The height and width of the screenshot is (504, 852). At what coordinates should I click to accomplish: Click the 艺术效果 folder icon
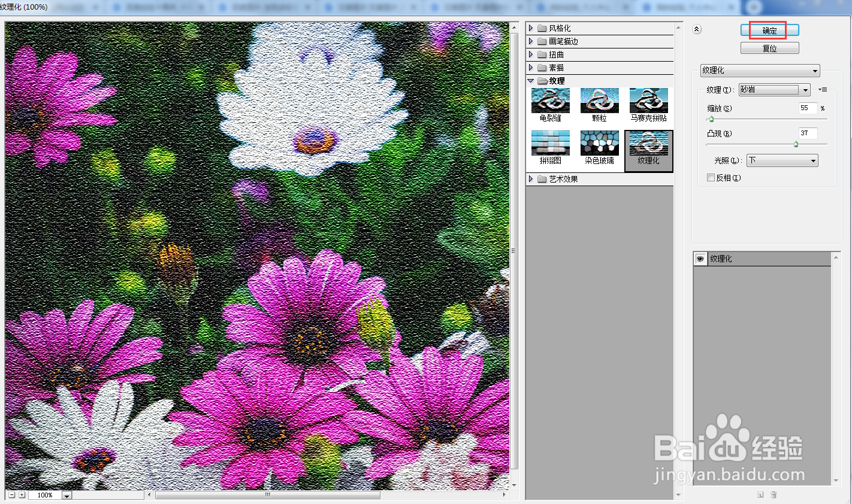542,179
